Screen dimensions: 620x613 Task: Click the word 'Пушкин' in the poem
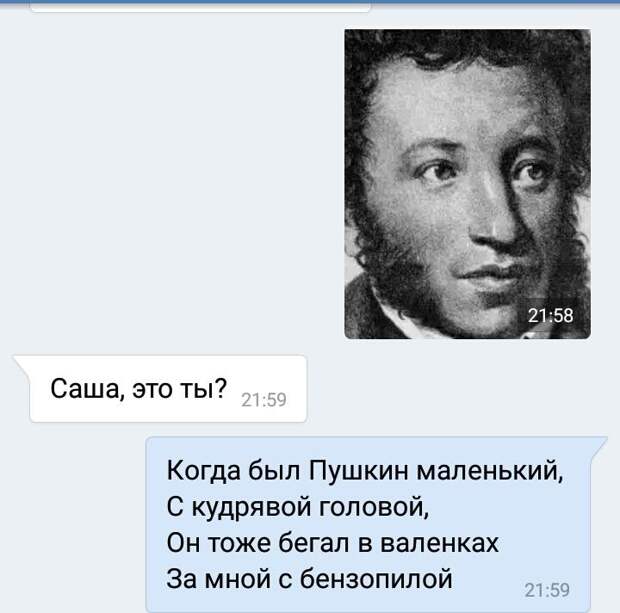(359, 471)
